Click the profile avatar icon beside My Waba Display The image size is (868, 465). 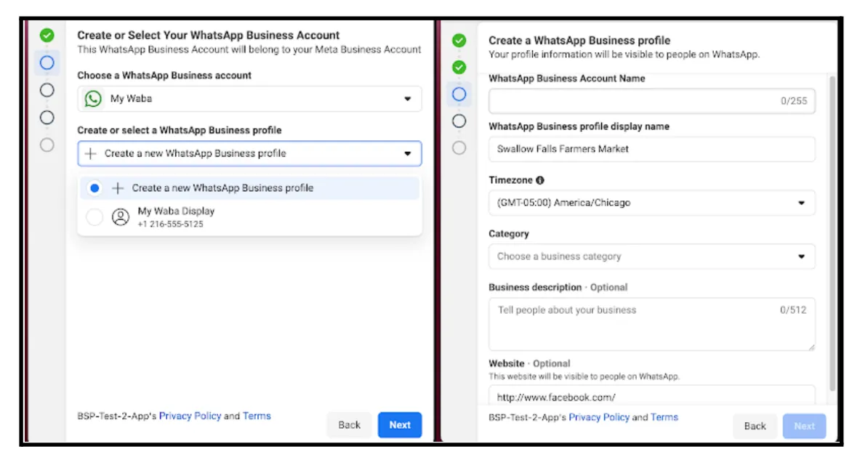(120, 217)
